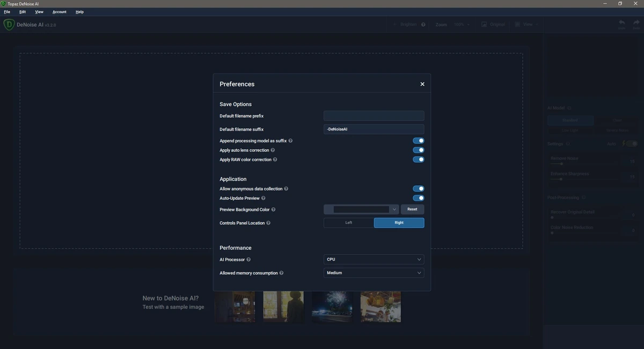644x349 pixels.
Task: Open the View menu in the menu bar
Action: click(x=39, y=12)
